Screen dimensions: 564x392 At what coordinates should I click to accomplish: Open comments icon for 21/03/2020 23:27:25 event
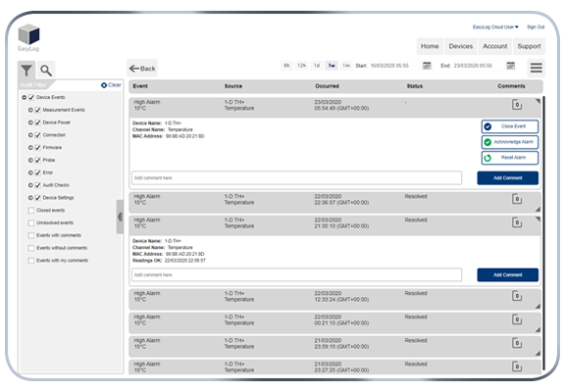(x=517, y=367)
